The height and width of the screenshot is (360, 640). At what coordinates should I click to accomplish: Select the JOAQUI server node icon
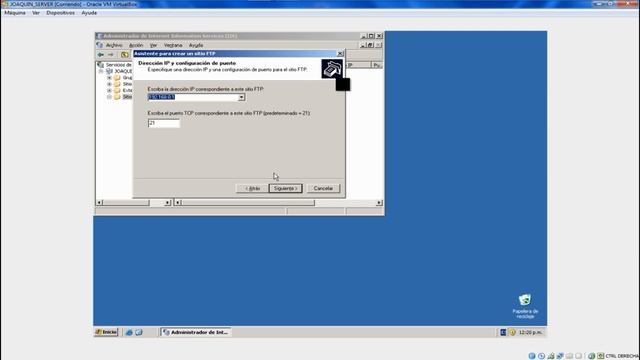point(109,71)
